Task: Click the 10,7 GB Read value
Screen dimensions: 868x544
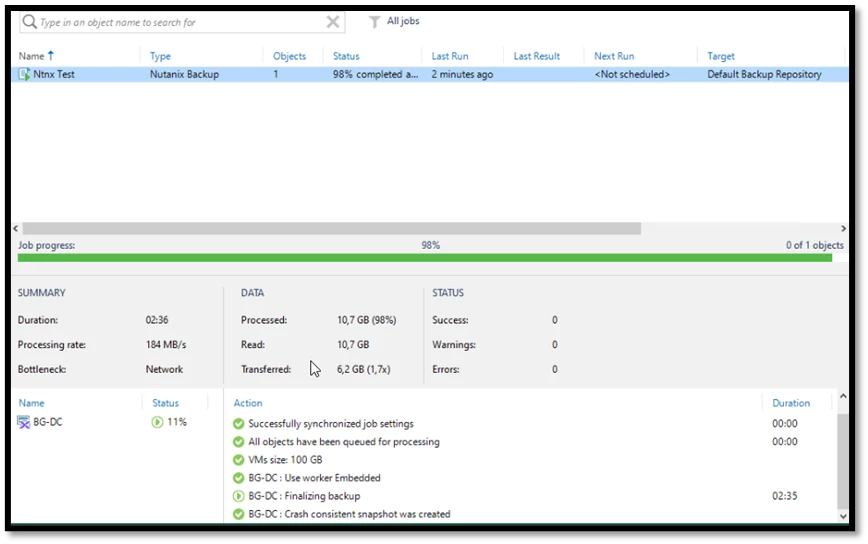Action: coord(353,345)
